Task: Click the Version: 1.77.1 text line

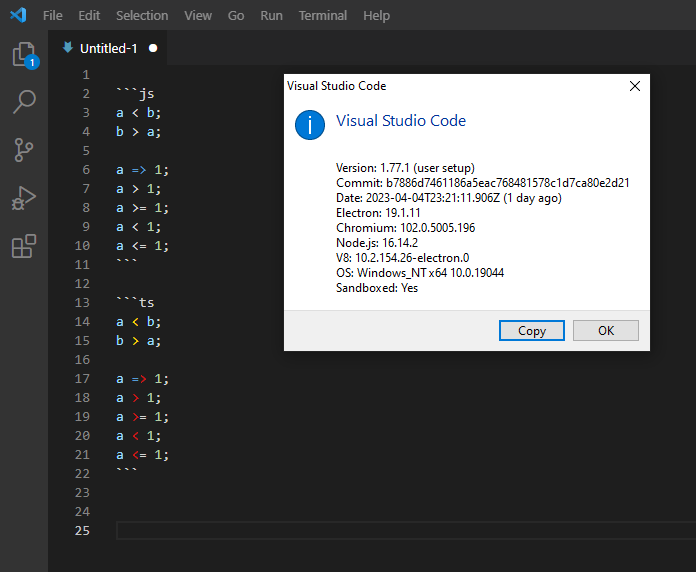Action: pyautogui.click(x=405, y=168)
